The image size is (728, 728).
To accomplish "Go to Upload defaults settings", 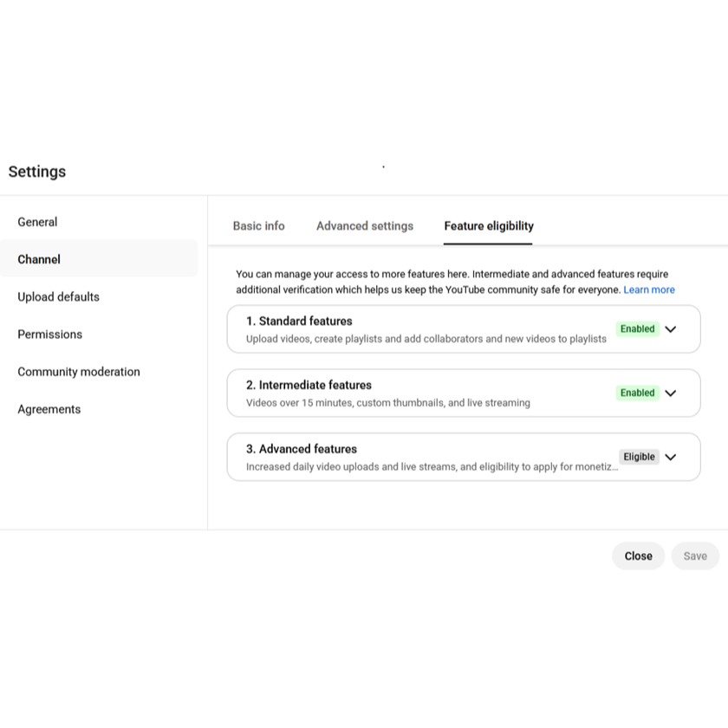I will pyautogui.click(x=58, y=296).
